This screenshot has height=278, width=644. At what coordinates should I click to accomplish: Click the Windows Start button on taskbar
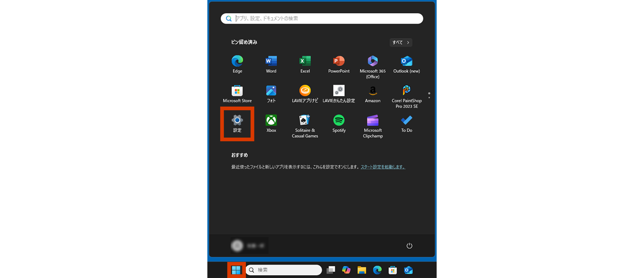coord(236,270)
